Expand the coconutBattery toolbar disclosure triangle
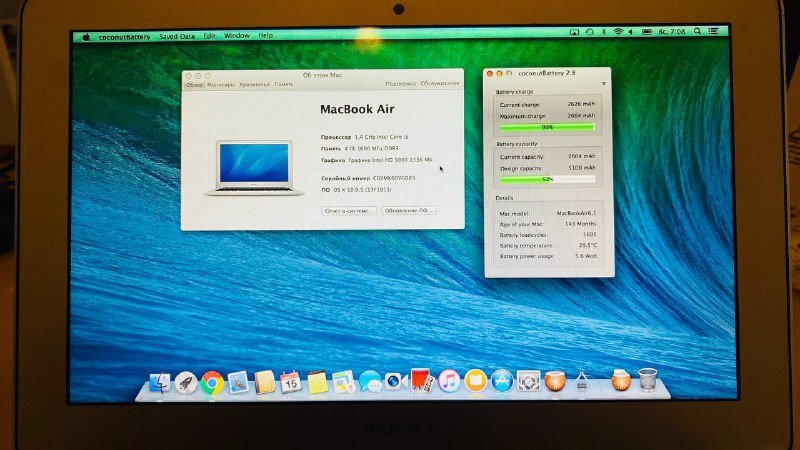The height and width of the screenshot is (450, 800). (x=603, y=83)
